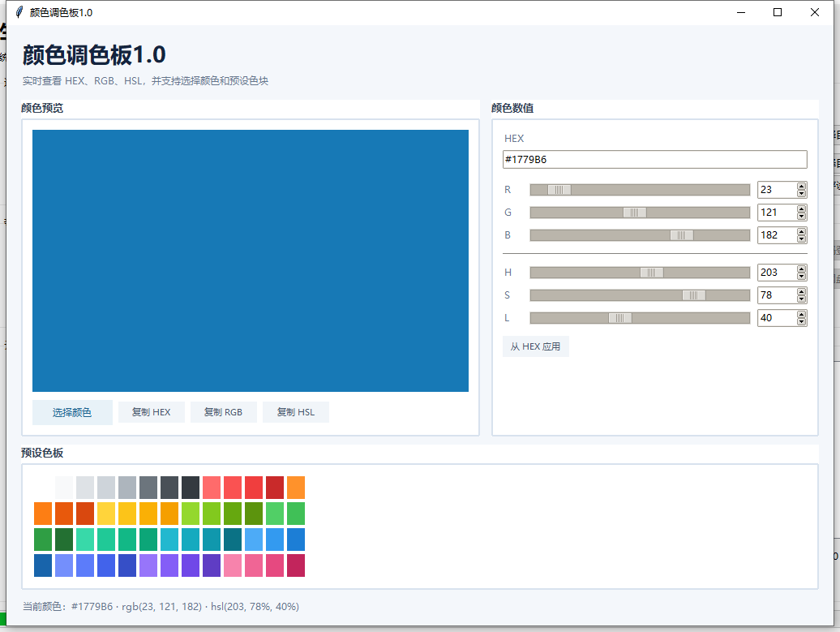Increase the B value with spinner up arrow
The width and height of the screenshot is (840, 632).
(x=801, y=231)
